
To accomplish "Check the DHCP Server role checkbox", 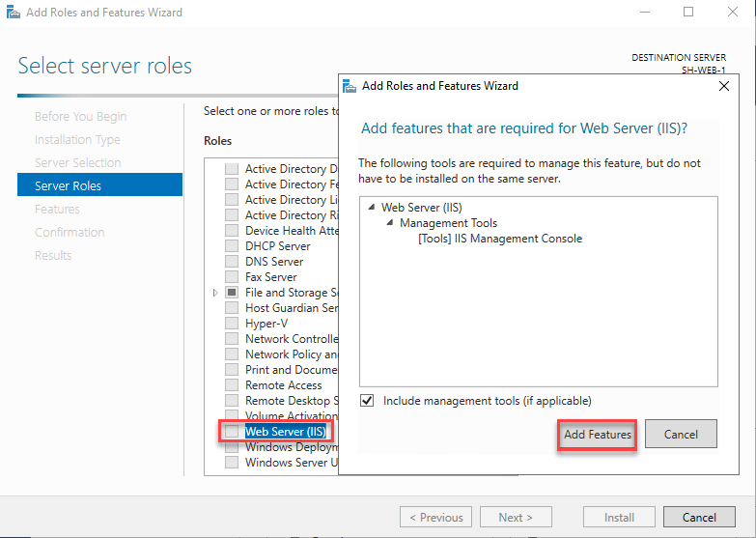I will (x=232, y=246).
